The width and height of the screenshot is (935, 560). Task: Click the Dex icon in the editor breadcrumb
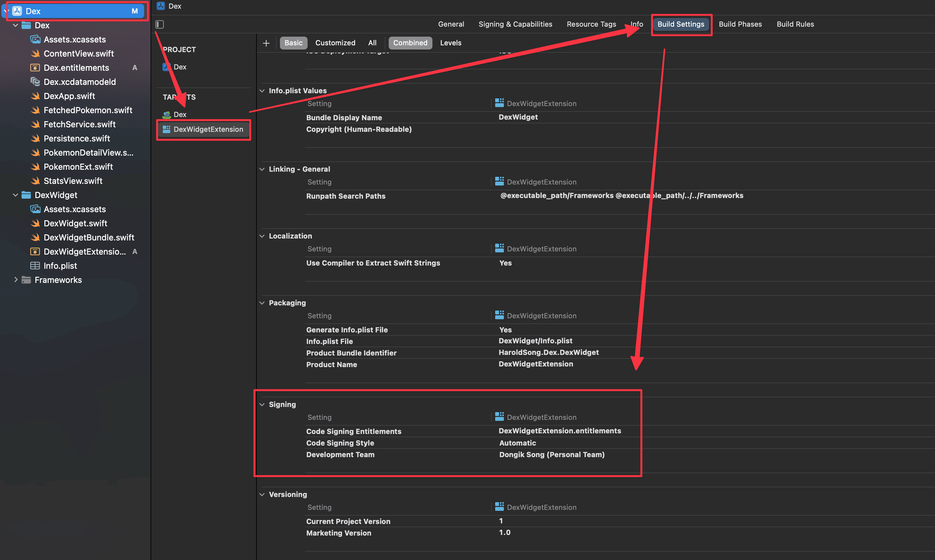161,6
